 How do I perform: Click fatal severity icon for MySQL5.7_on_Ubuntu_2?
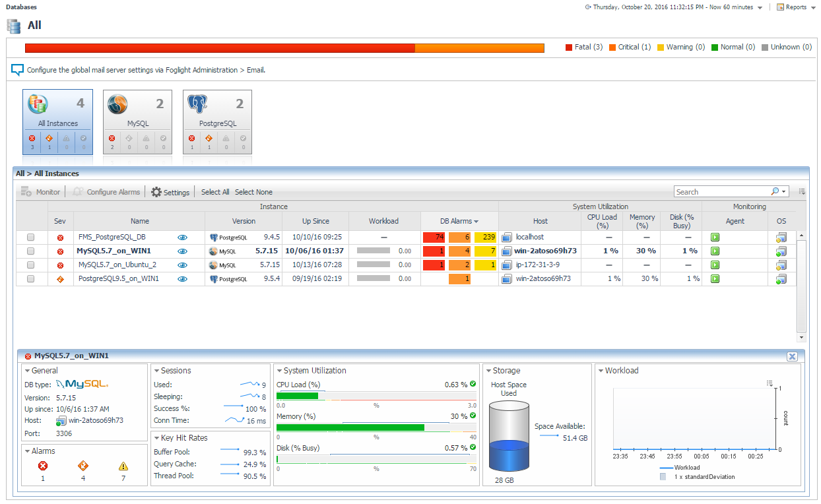tap(60, 265)
